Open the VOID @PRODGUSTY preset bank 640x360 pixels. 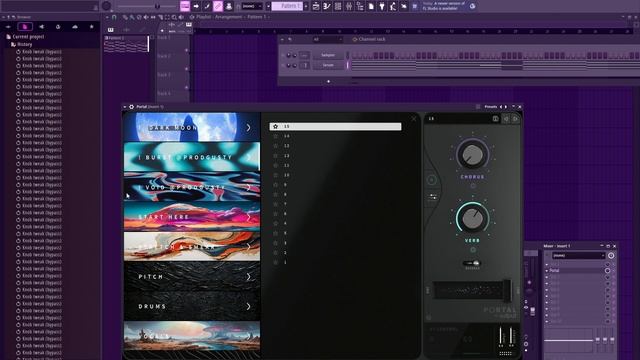192,187
